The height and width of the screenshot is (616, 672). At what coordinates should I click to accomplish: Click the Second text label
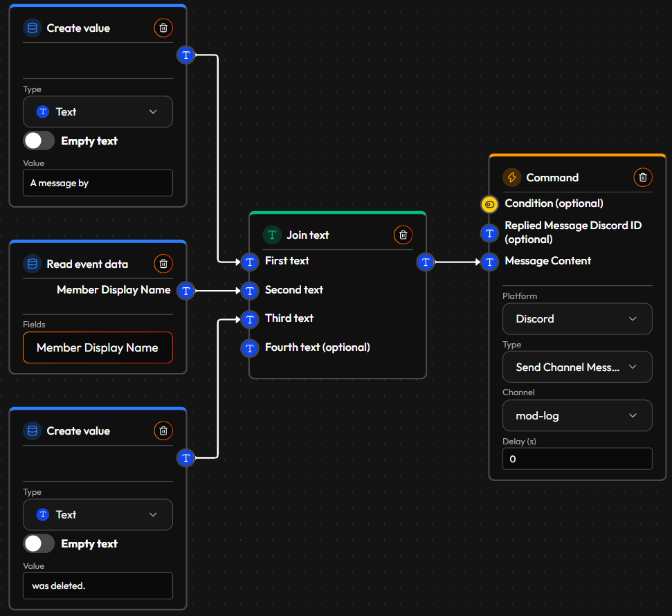[x=294, y=290]
